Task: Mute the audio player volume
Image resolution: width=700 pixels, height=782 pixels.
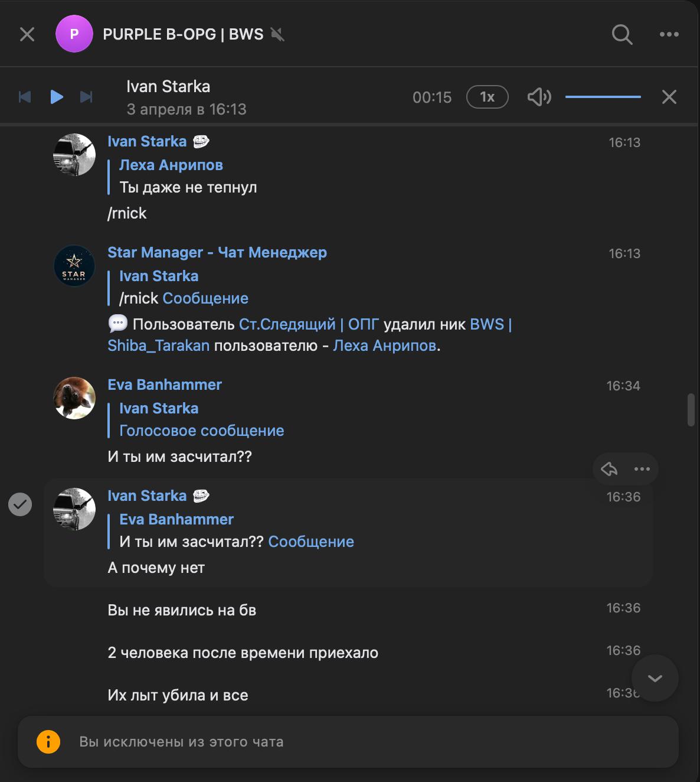Action: (539, 97)
